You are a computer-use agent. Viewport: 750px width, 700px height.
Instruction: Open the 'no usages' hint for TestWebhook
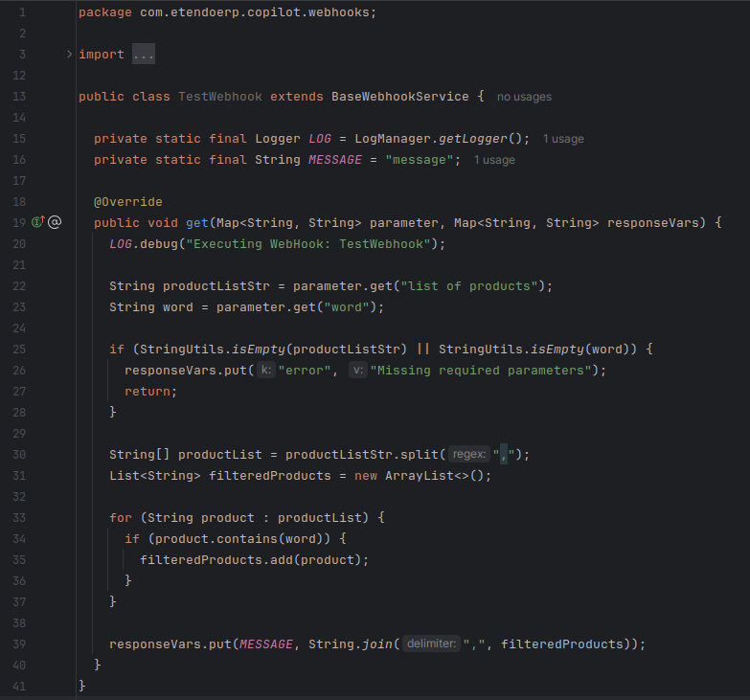(x=524, y=97)
